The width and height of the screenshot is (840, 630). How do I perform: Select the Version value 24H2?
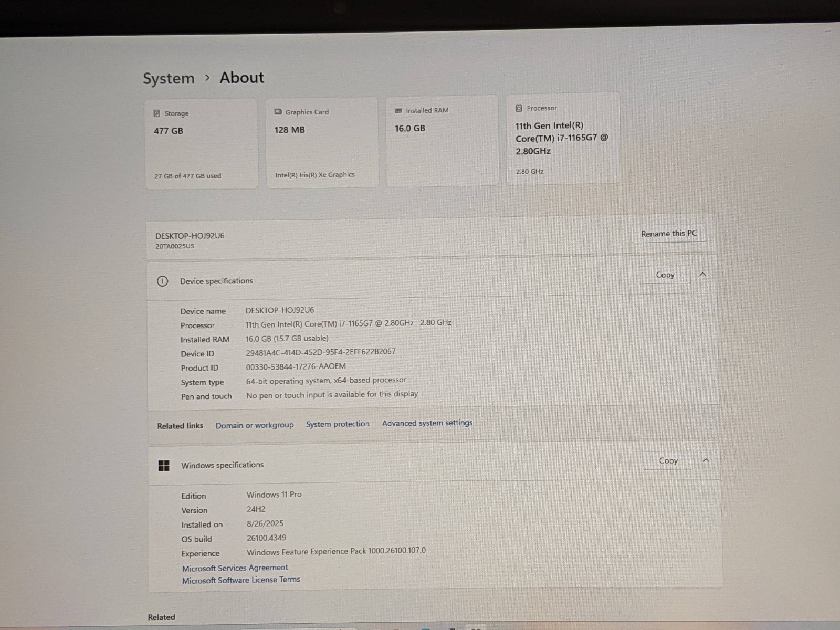tap(256, 509)
